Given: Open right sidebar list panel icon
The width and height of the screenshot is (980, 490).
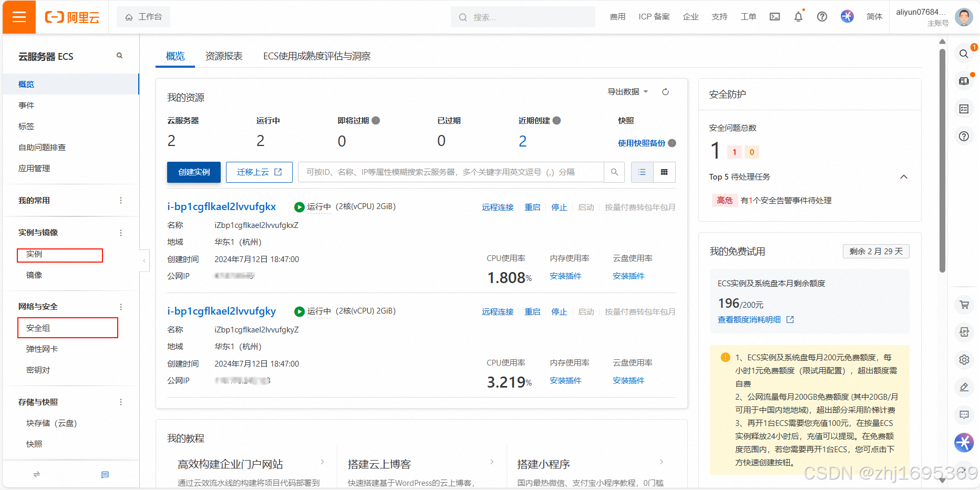Looking at the screenshot, I should click(x=964, y=109).
